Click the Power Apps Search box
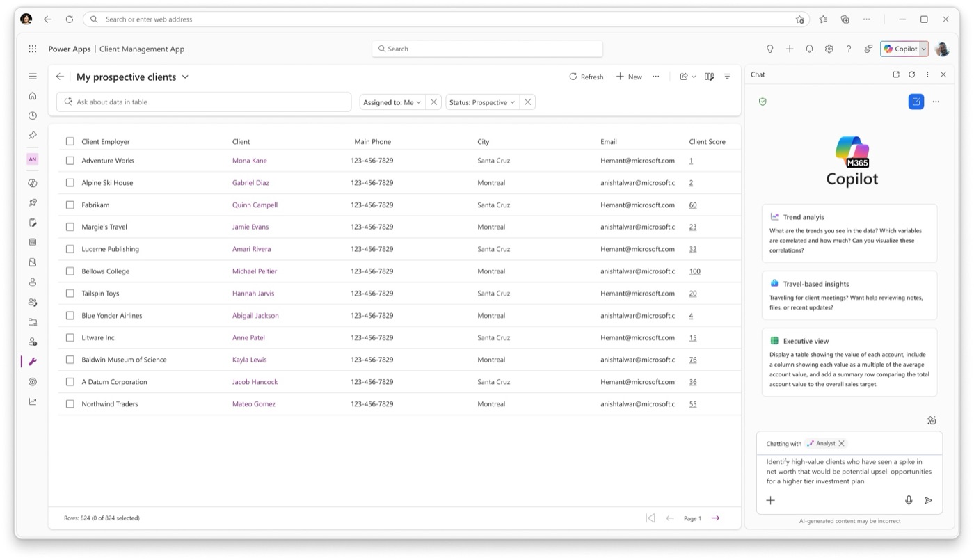This screenshot has height=560, width=974. pyautogui.click(x=487, y=49)
